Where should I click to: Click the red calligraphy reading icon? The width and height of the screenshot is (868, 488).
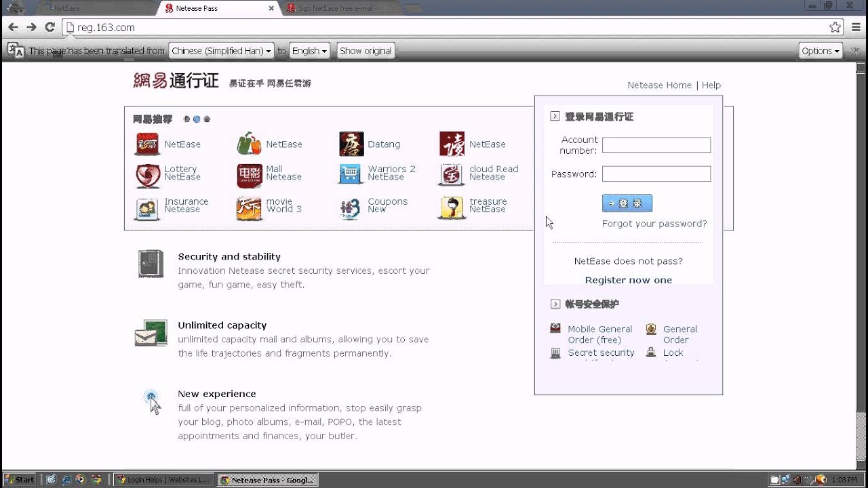(452, 144)
